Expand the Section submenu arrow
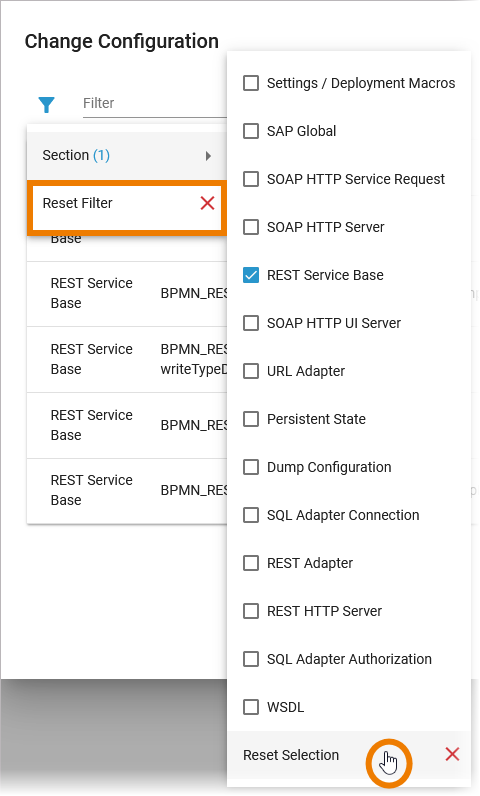The height and width of the screenshot is (796, 480). click(208, 156)
